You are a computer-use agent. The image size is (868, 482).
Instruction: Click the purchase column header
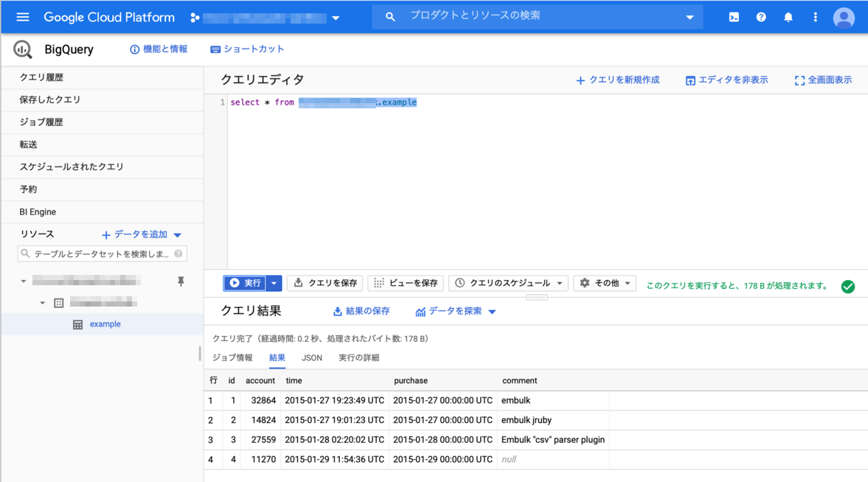pyautogui.click(x=411, y=381)
